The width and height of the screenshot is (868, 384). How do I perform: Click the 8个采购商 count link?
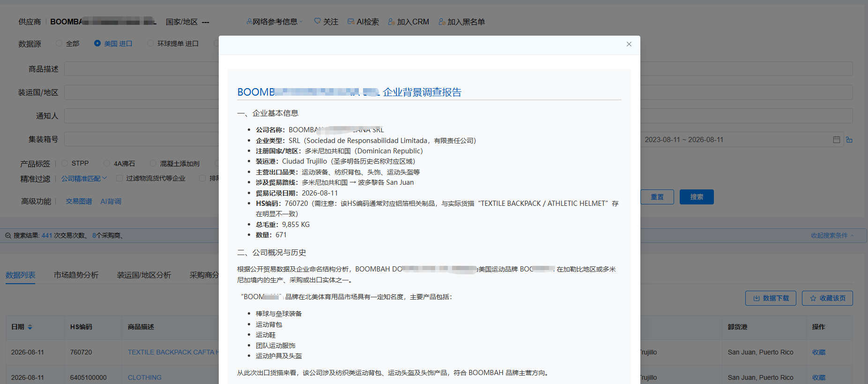point(106,235)
